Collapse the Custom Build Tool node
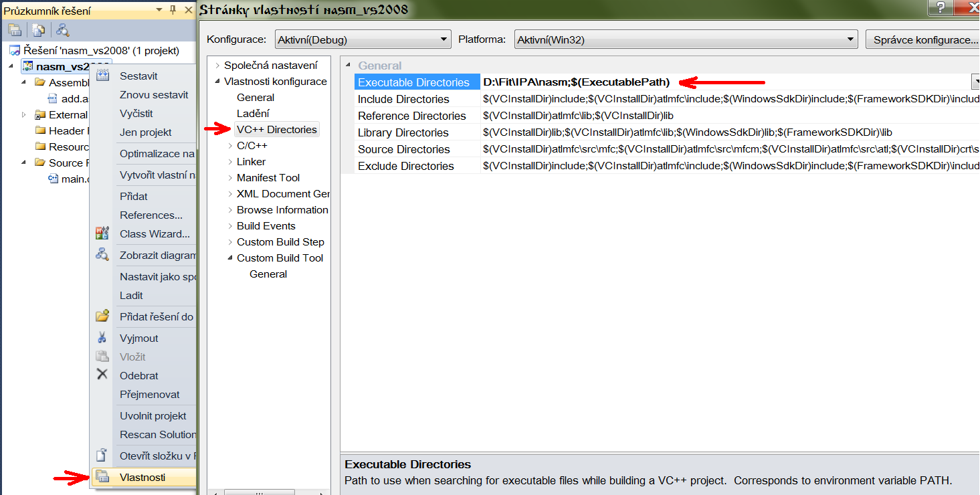 [x=230, y=258]
